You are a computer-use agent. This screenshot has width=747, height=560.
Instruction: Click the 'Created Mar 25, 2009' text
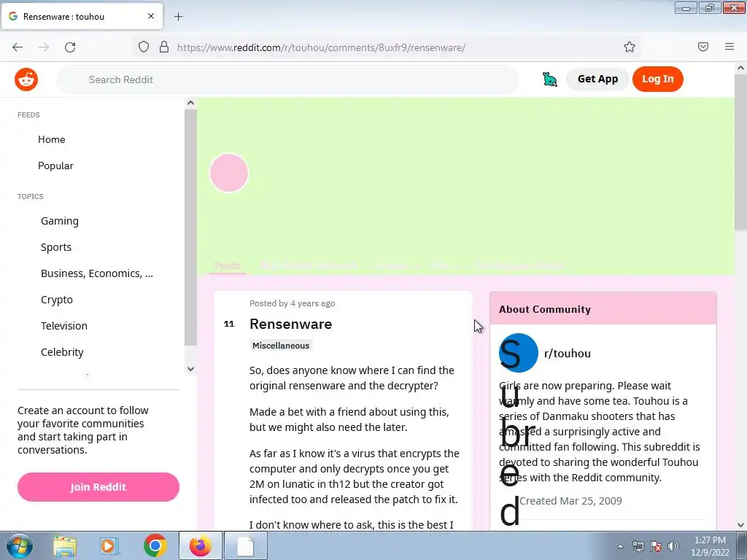(x=570, y=501)
